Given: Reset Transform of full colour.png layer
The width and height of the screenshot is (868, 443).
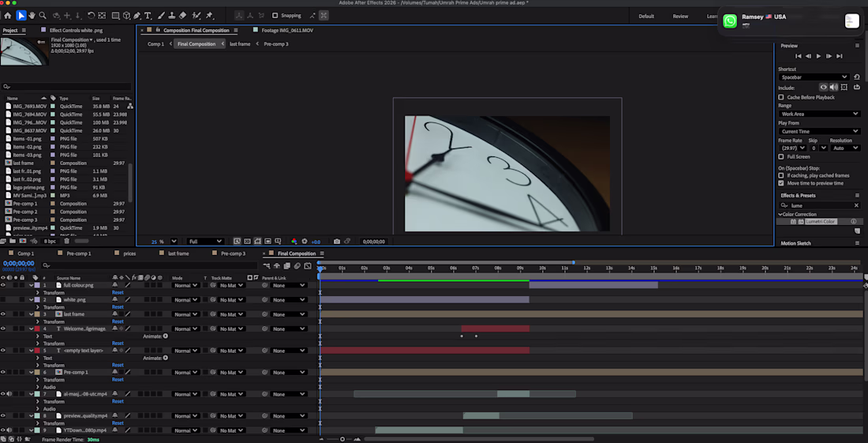Looking at the screenshot, I should (x=118, y=293).
